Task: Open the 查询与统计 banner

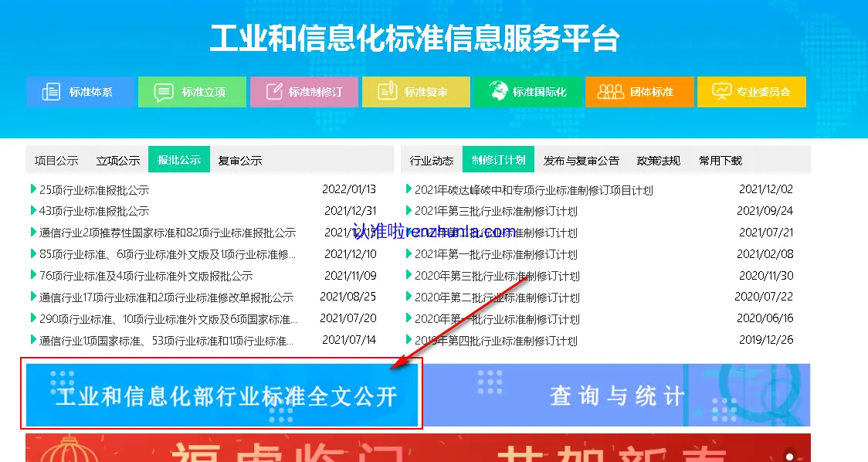Action: tap(617, 395)
